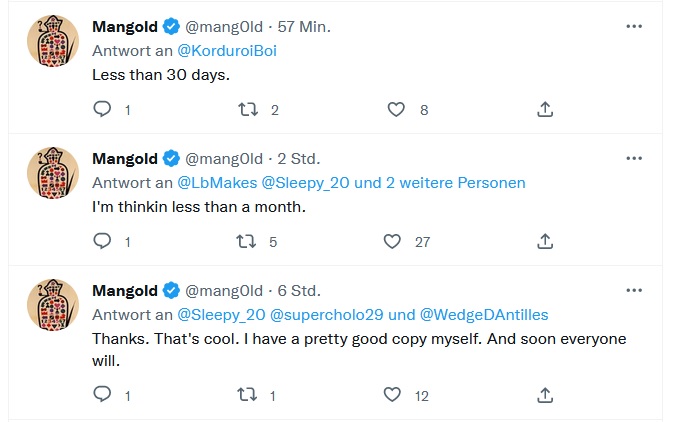
Task: Like "I'm thinkin less than a month" tweet
Action: 393,241
